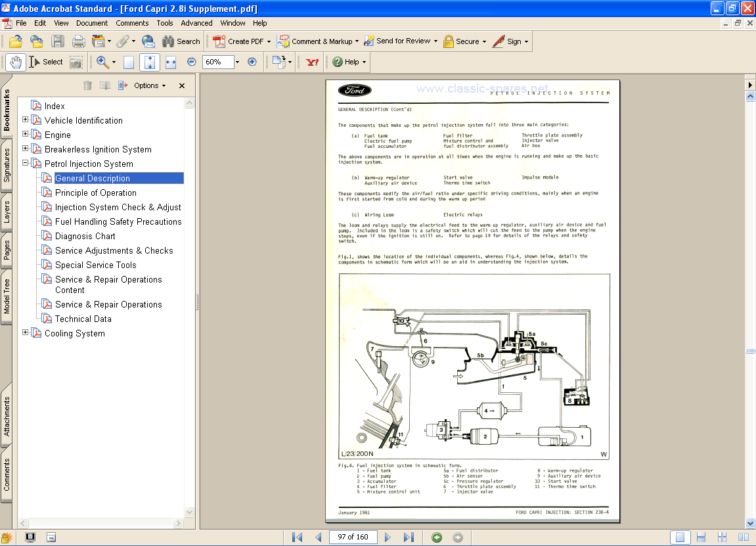Click the Print icon in toolbar
The image size is (756, 546).
coord(79,41)
